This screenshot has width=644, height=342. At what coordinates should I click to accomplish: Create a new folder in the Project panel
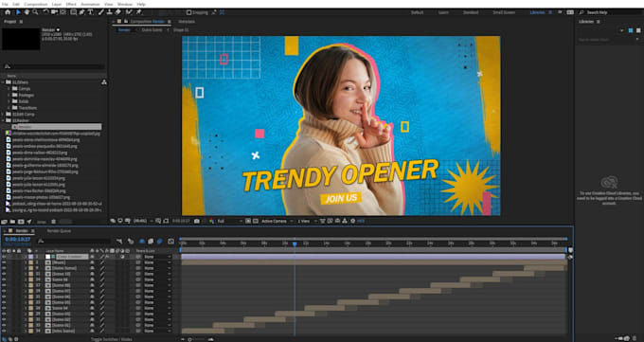pos(12,222)
